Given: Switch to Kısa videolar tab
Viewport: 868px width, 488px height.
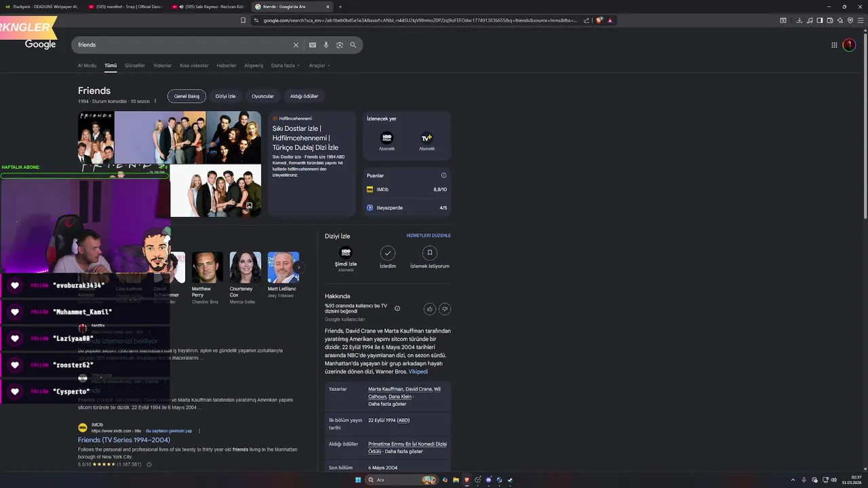Looking at the screenshot, I should click(194, 66).
